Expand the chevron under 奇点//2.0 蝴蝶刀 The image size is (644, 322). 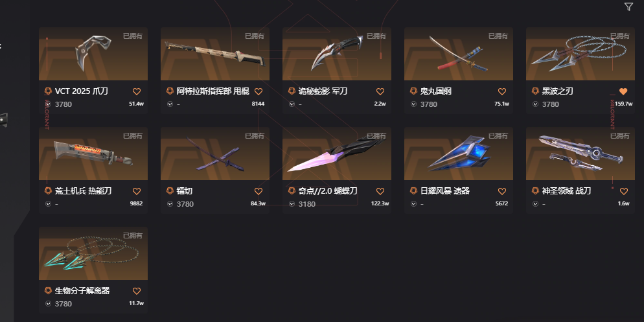pyautogui.click(x=292, y=203)
